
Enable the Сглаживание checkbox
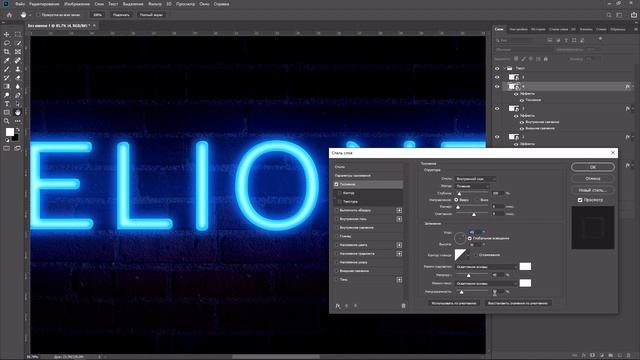(476, 255)
